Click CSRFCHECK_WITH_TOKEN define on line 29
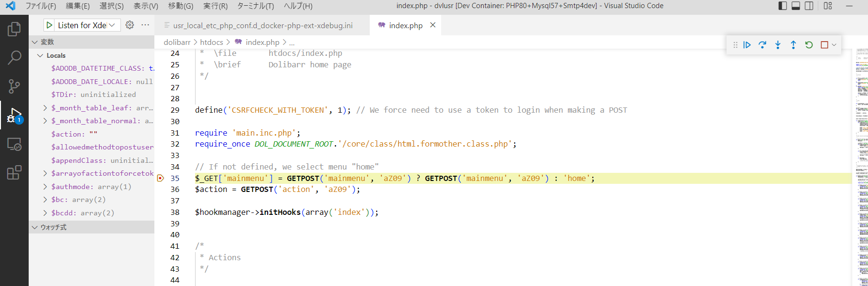The image size is (868, 286). [x=278, y=110]
